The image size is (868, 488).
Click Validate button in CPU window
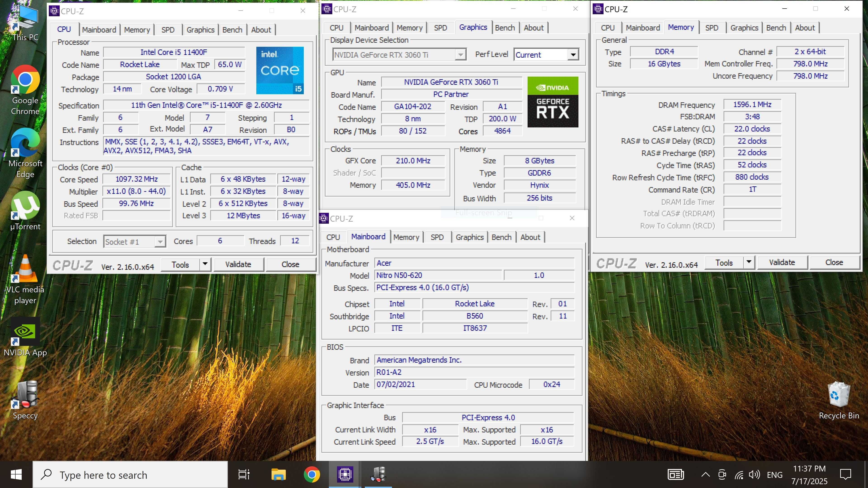pyautogui.click(x=238, y=264)
